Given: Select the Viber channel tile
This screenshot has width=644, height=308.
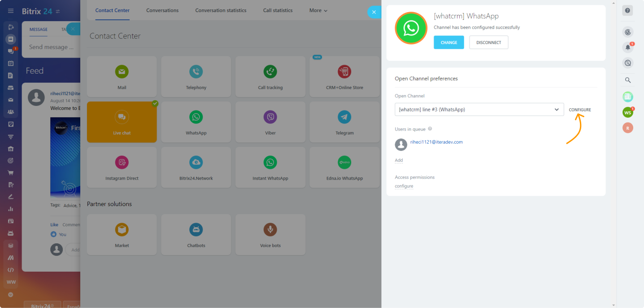Looking at the screenshot, I should pyautogui.click(x=270, y=122).
